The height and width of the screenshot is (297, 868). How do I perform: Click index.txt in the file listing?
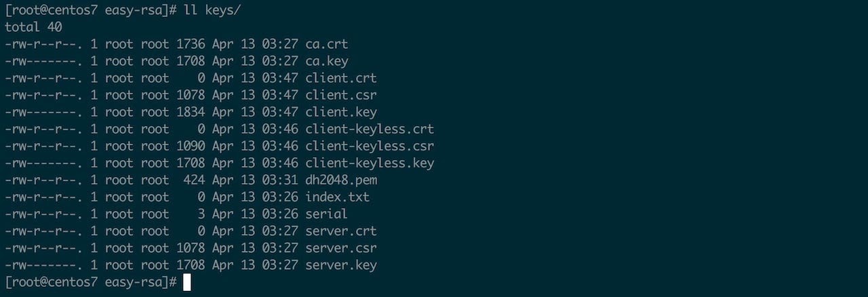click(338, 197)
